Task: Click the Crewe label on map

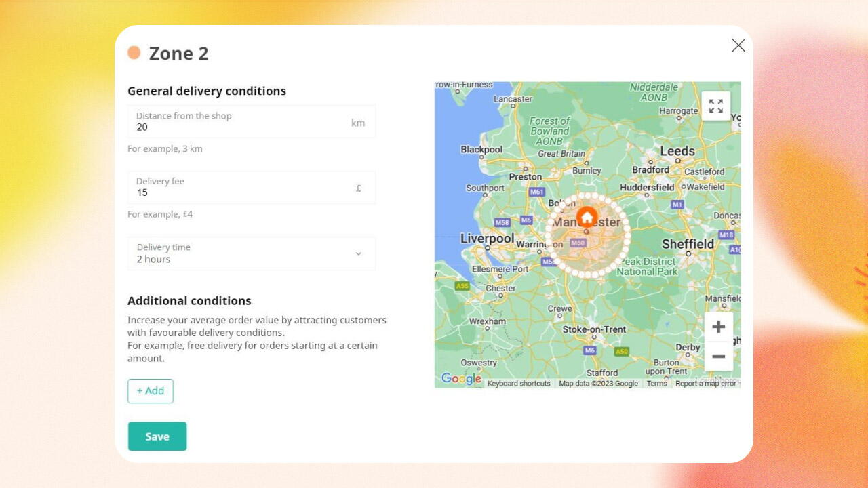Action: tap(560, 308)
